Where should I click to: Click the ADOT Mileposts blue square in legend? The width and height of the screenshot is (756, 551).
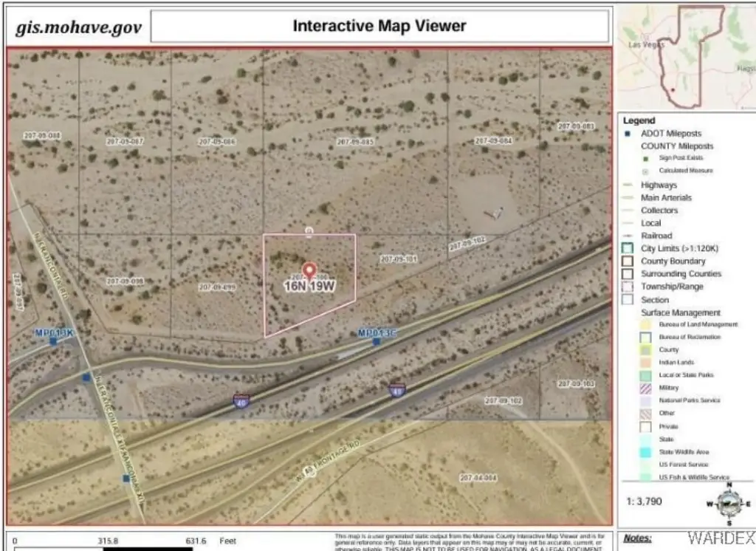tap(626, 134)
